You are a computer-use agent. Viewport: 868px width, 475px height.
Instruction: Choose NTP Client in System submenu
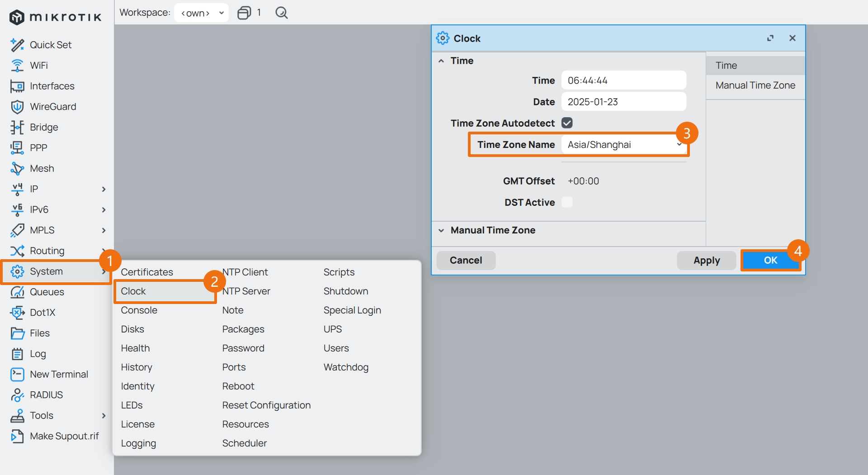245,272
